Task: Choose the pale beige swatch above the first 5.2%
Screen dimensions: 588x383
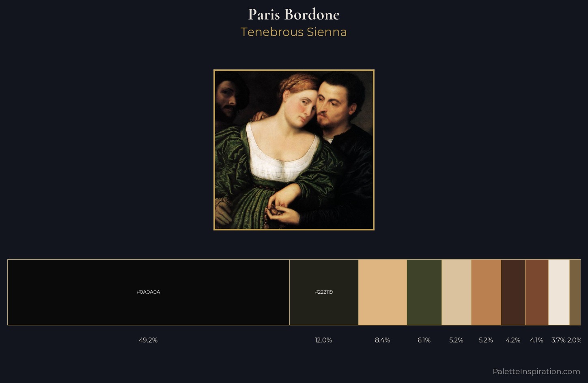Action: 457,292
